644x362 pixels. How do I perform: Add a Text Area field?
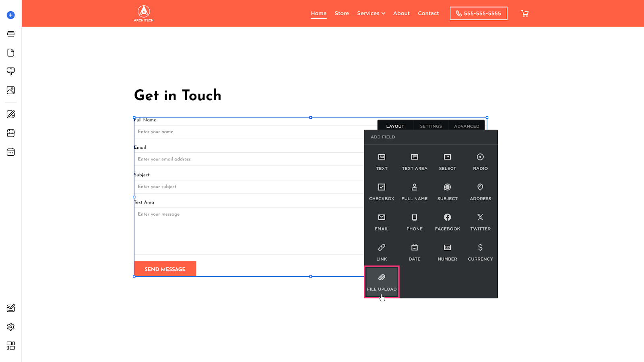[415, 162]
